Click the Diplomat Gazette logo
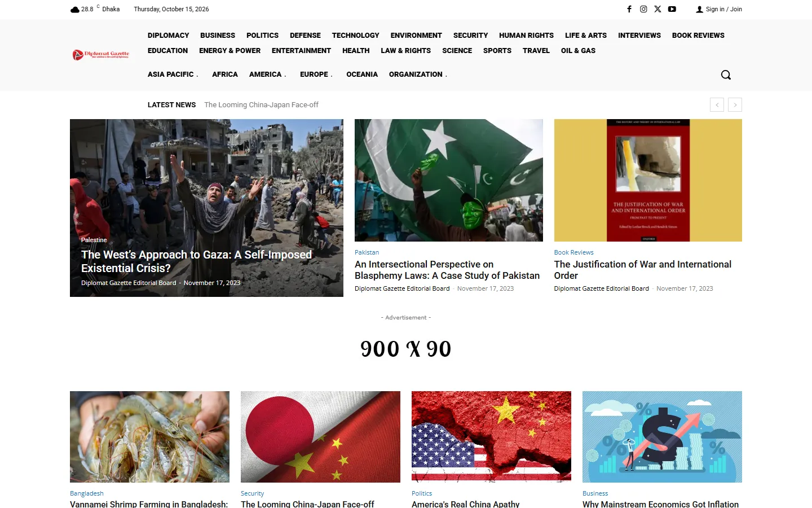This screenshot has height=508, width=812. click(101, 55)
